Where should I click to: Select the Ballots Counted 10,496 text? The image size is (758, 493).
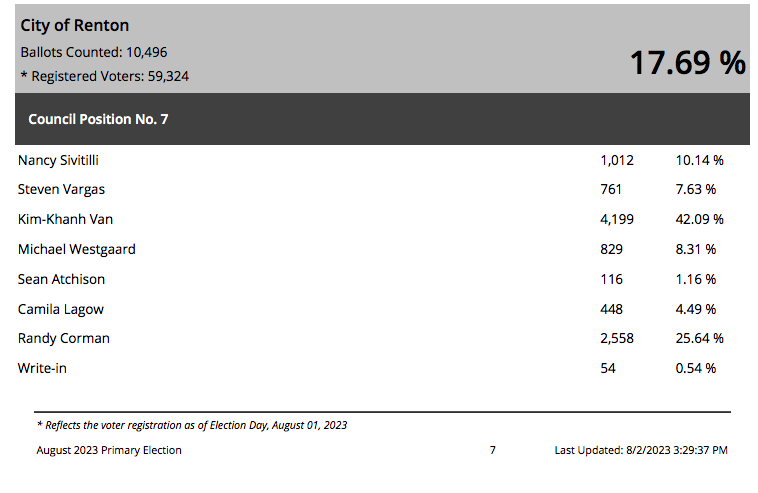pyautogui.click(x=94, y=52)
